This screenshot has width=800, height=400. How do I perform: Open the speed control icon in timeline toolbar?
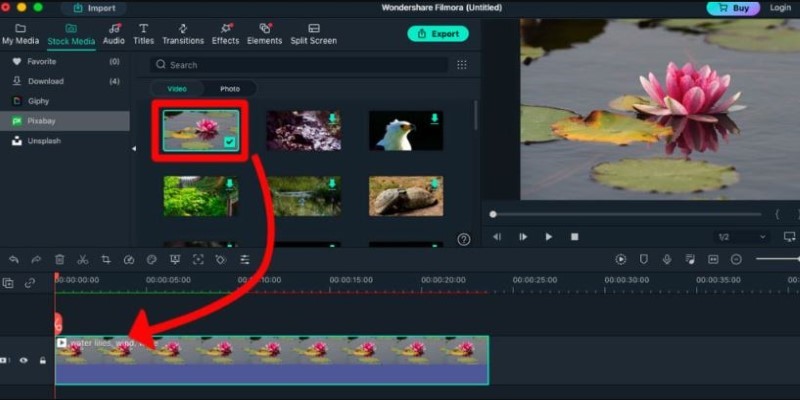pos(128,259)
